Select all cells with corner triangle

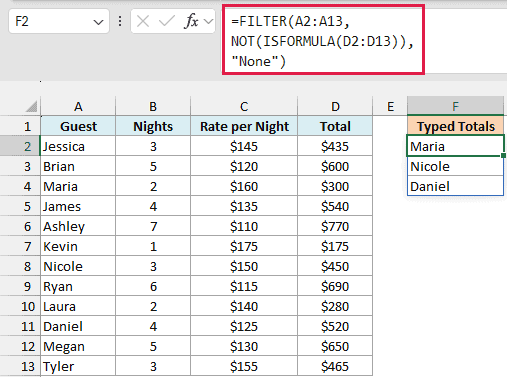point(31,107)
